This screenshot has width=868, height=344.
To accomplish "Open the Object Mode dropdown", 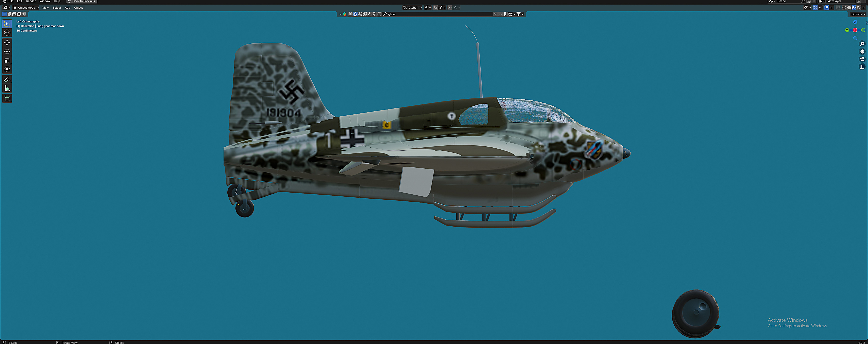I will tap(25, 7).
